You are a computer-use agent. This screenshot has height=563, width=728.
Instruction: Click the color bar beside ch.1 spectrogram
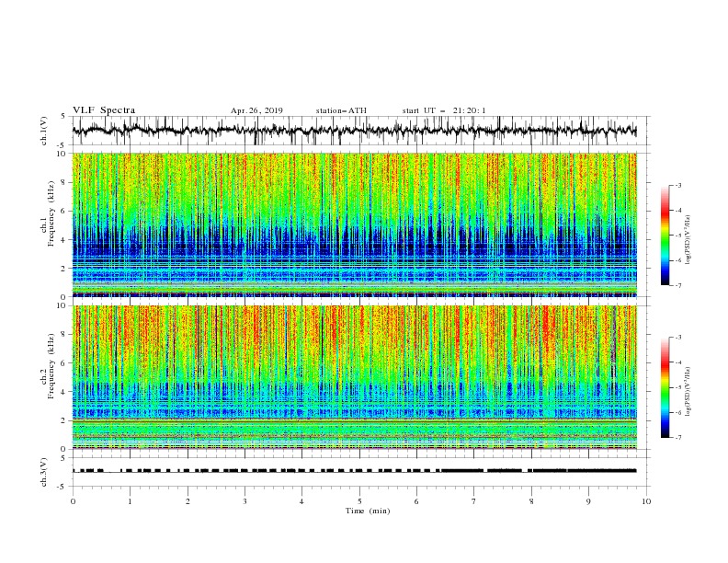665,236
